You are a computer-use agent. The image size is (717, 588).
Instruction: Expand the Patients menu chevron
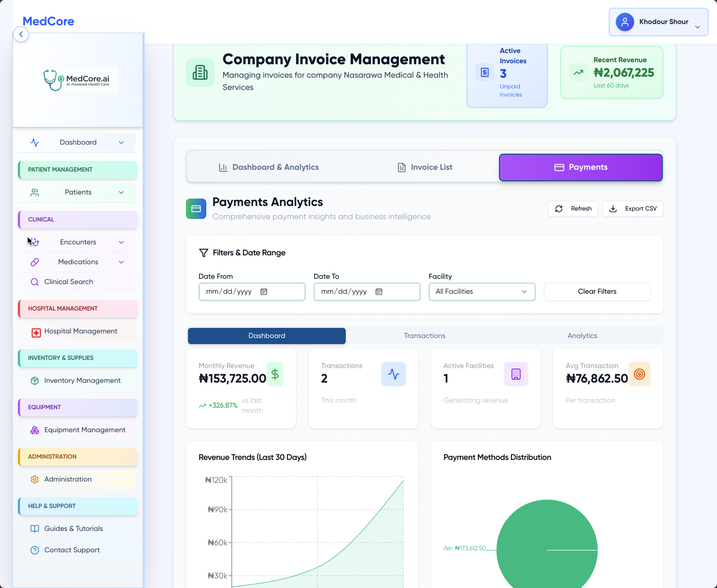(121, 192)
